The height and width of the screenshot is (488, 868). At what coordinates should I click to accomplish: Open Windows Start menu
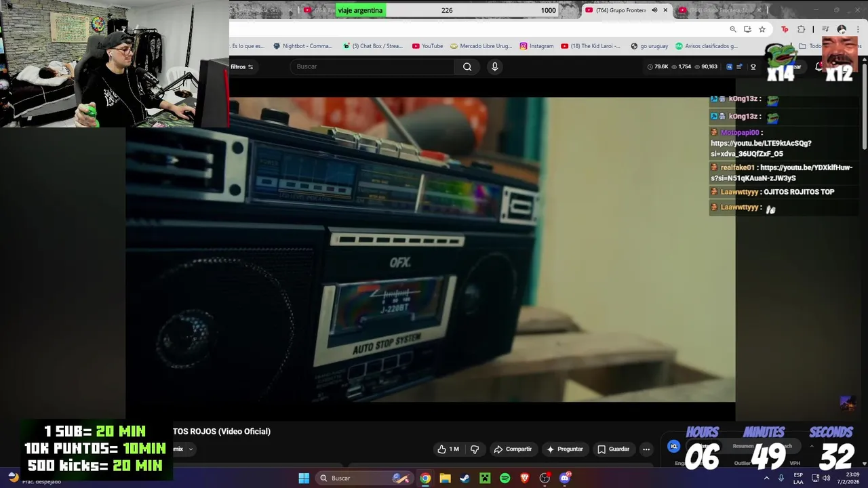pyautogui.click(x=304, y=478)
